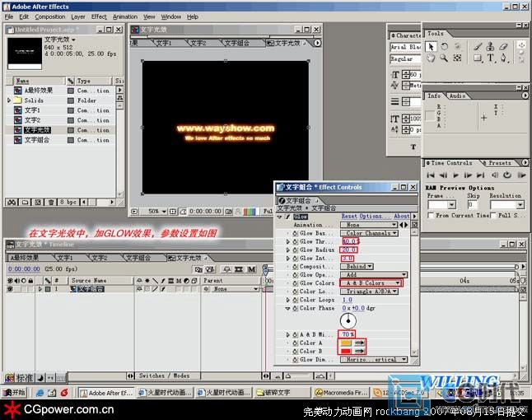Expand layer 1 properties in timeline
Viewport: 532px width, 420px height.
pyautogui.click(x=40, y=289)
